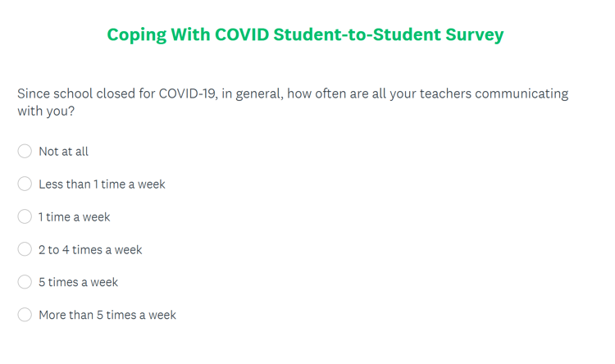This screenshot has width=615, height=364.
Task: Choose 'More than 5 times a week' radio circle
Action: 25,315
